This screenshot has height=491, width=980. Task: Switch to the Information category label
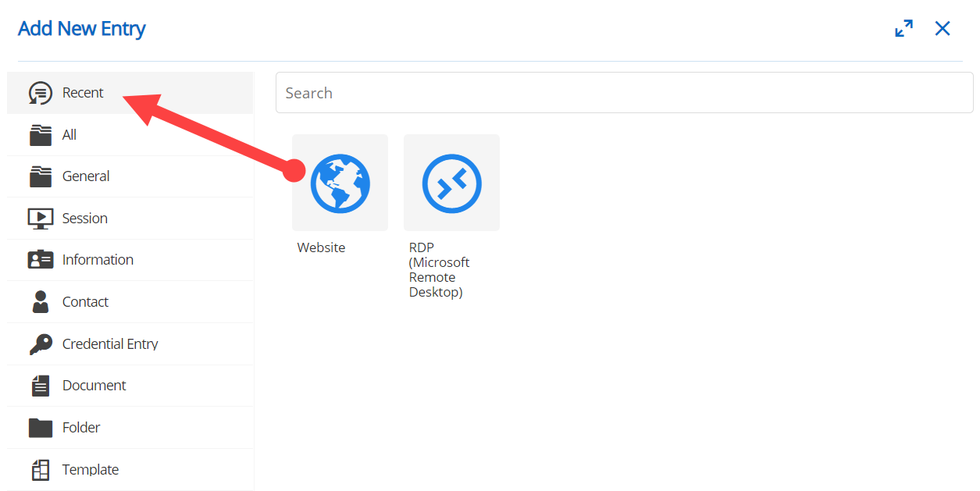click(98, 260)
